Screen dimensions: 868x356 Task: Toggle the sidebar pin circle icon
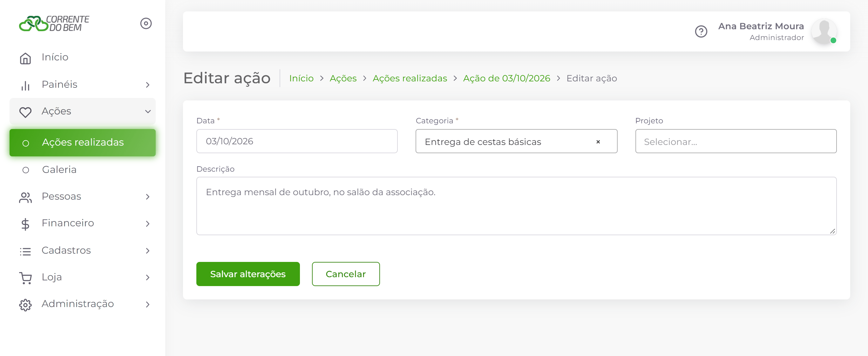(146, 23)
